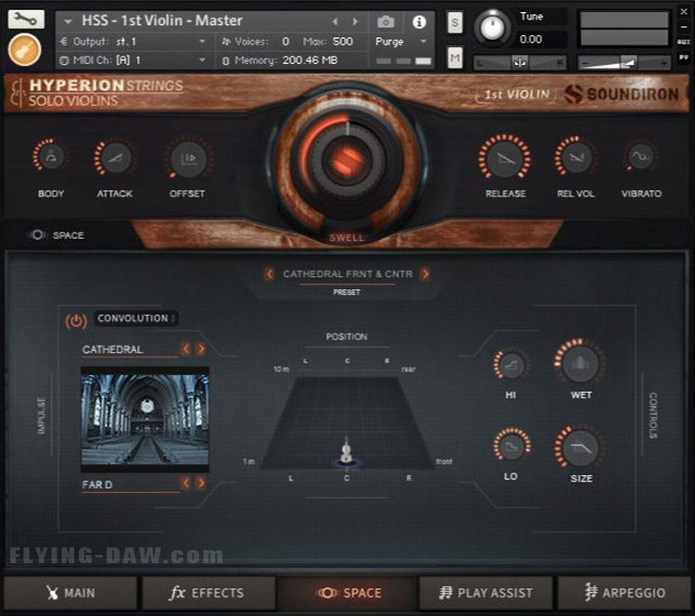The width and height of the screenshot is (695, 616).
Task: Click the OFFSET knob
Action: (188, 157)
